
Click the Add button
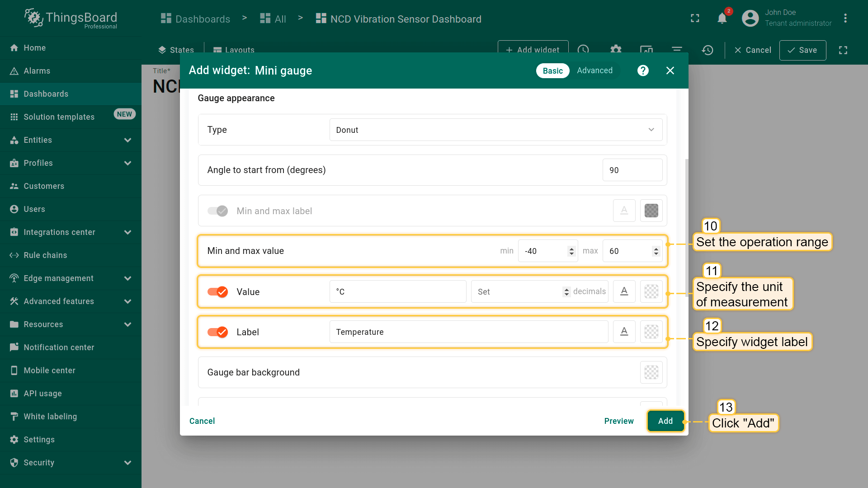coord(665,421)
